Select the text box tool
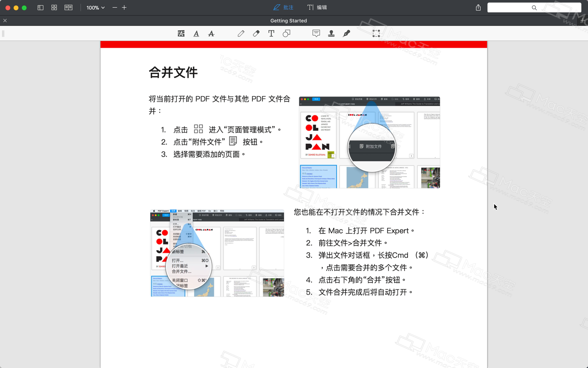The width and height of the screenshot is (588, 368). pos(271,34)
